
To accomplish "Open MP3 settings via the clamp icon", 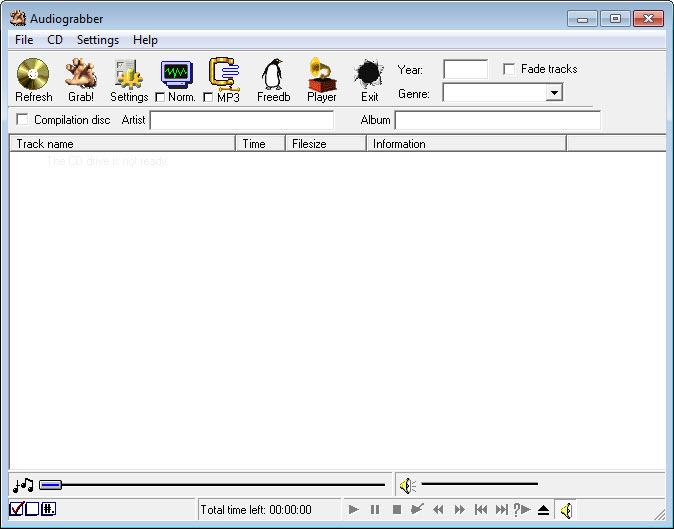I will 224,74.
